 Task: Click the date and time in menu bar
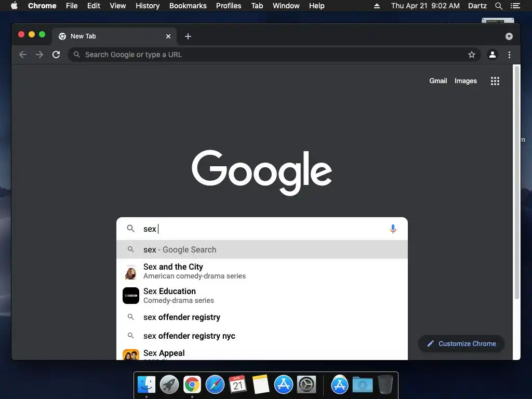[x=425, y=6]
